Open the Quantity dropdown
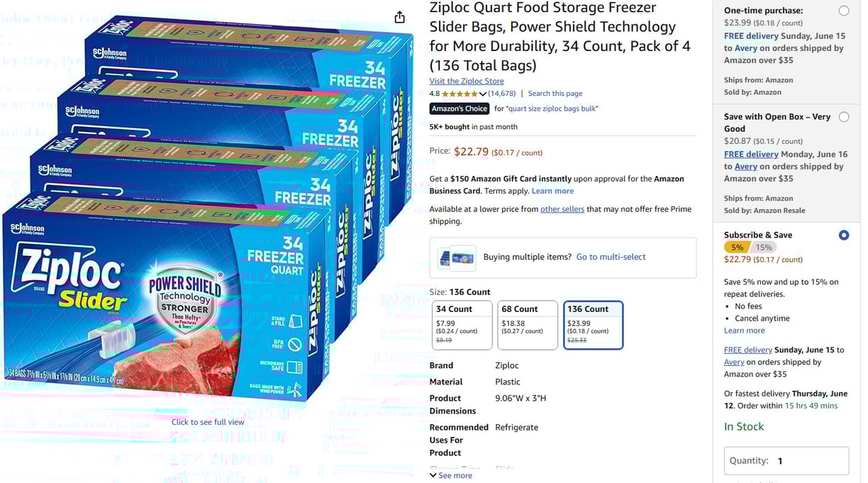868x483 pixels. tap(786, 461)
